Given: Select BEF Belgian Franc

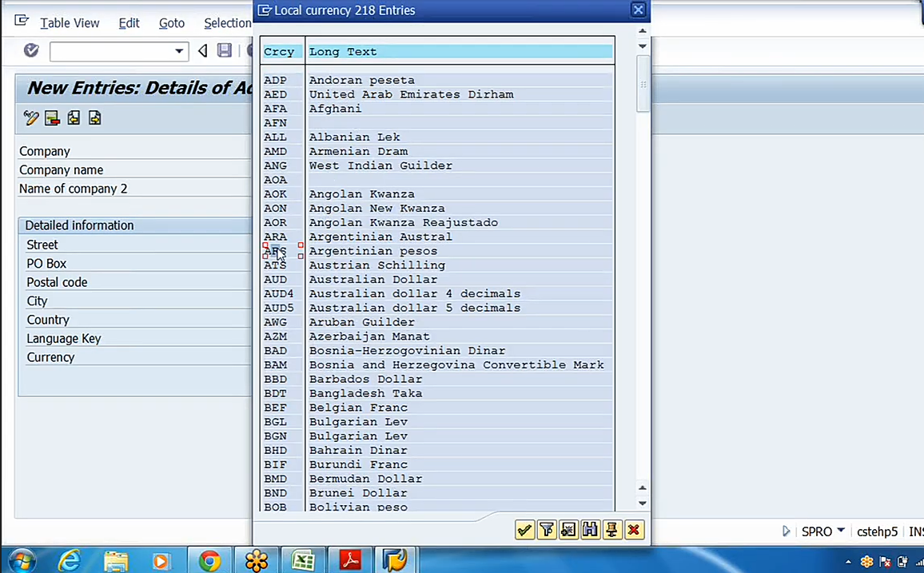Looking at the screenshot, I should click(438, 408).
